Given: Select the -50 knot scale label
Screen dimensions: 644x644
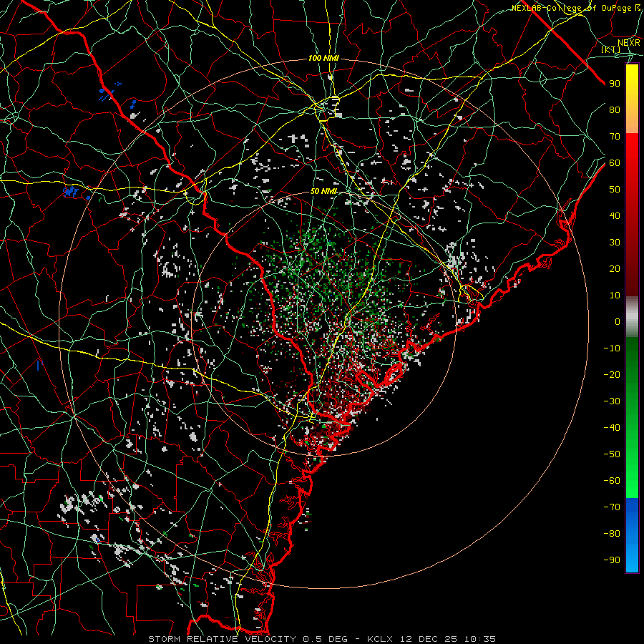Looking at the screenshot, I should [x=612, y=454].
